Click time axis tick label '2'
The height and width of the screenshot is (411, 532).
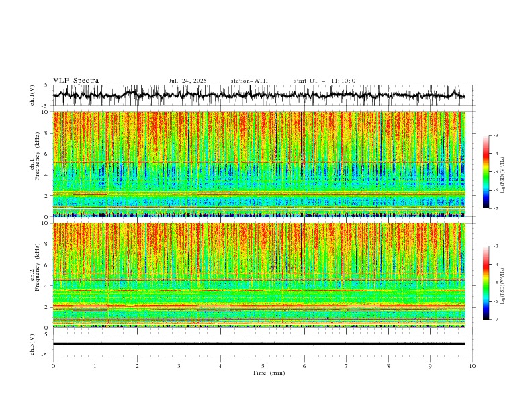(137, 366)
